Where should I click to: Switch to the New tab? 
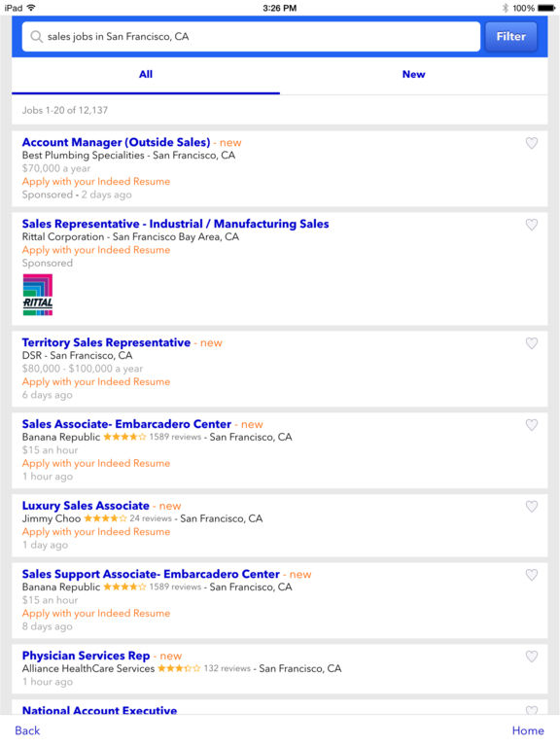coord(413,74)
